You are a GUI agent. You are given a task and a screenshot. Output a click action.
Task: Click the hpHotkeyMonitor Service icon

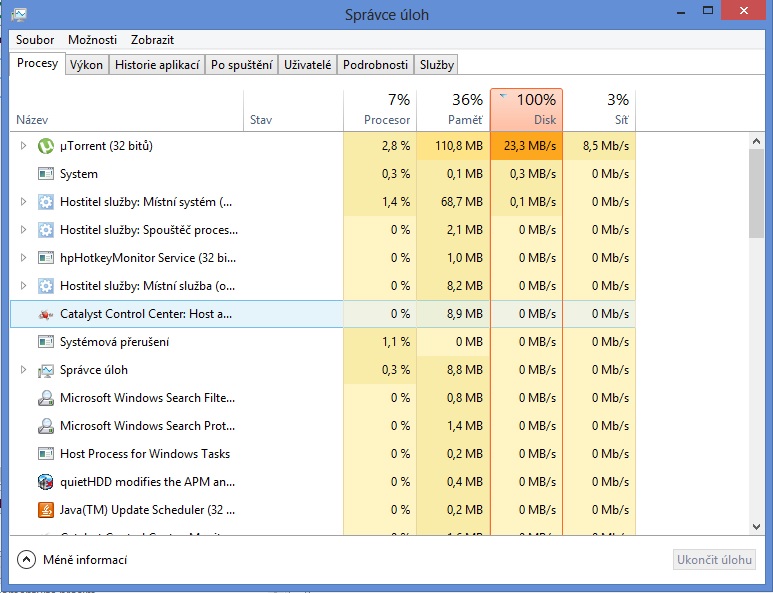tap(46, 258)
